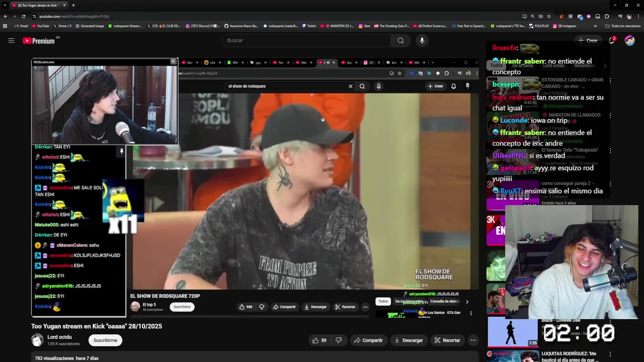Click 783 visualizaciones hace 7 días text
Screen dimensions: 644x362
coord(66,358)
